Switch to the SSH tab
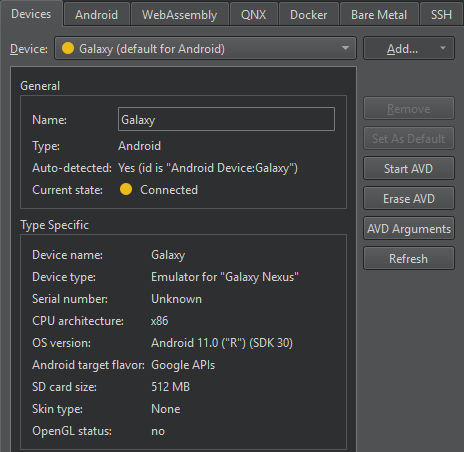The image size is (464, 452). pyautogui.click(x=441, y=15)
